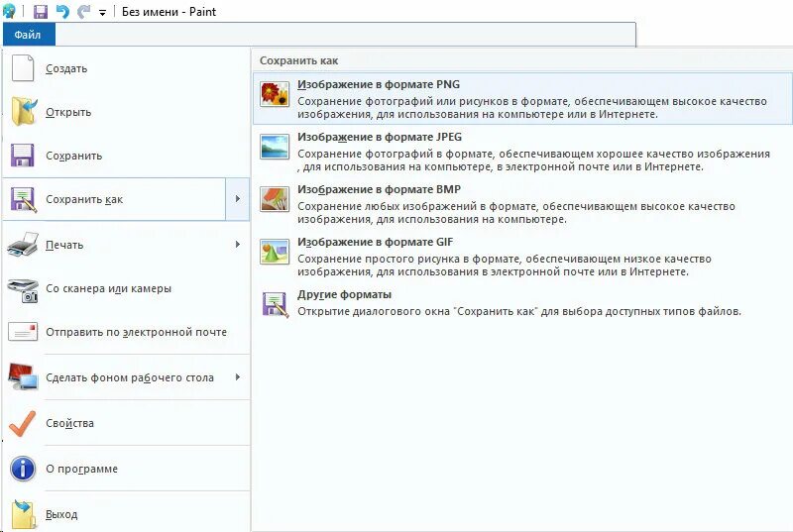This screenshot has width=793, height=532.
Task: Select Изображение в формате JPEG
Action: 522,151
